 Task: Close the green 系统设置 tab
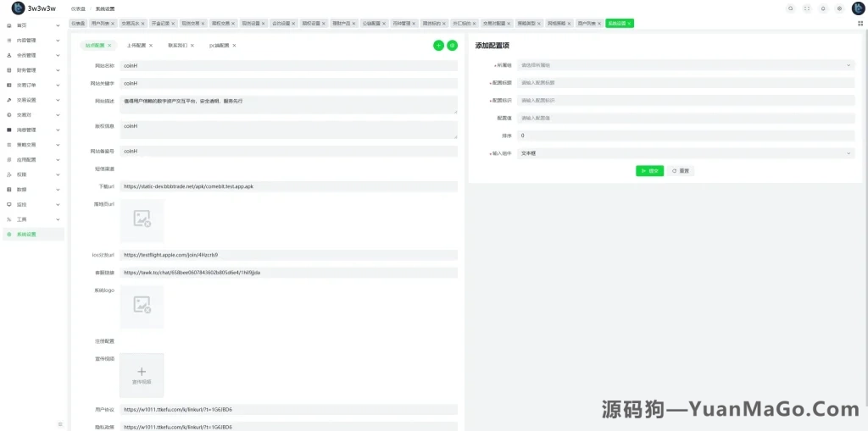tap(630, 24)
